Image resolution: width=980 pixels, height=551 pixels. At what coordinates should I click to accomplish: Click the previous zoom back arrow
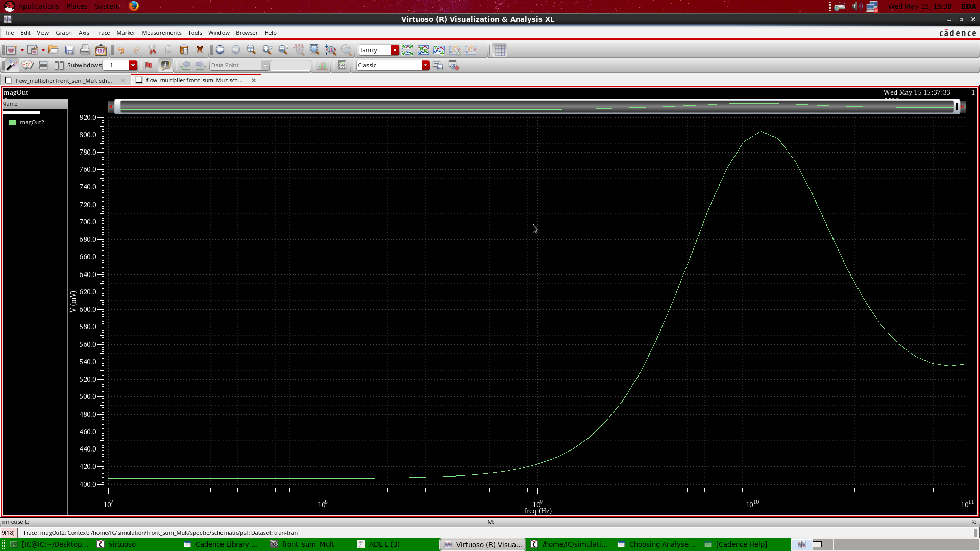[x=220, y=50]
